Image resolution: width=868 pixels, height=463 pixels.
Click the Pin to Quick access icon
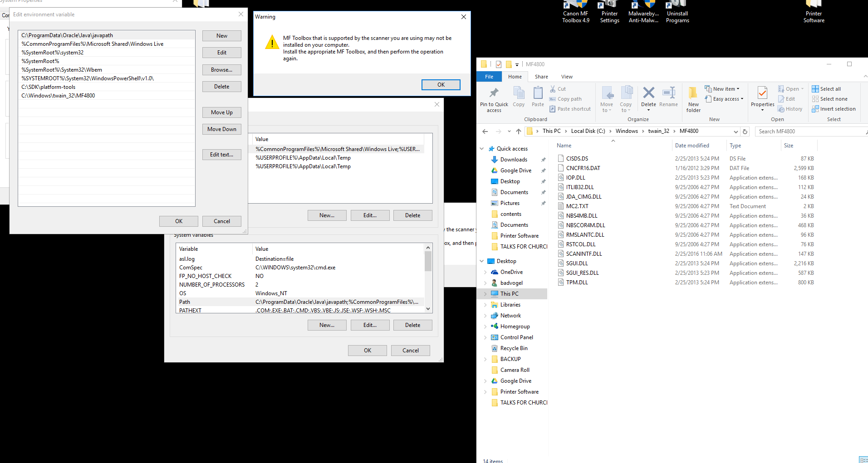(x=494, y=99)
